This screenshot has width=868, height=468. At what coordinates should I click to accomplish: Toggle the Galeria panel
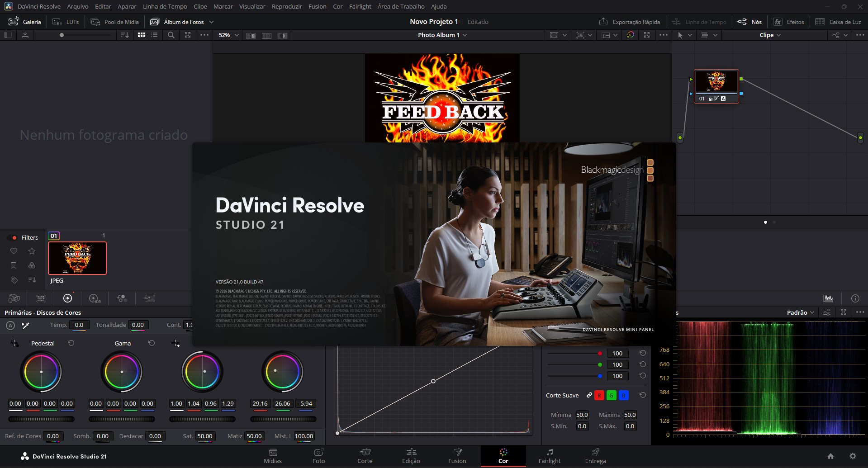(x=25, y=22)
